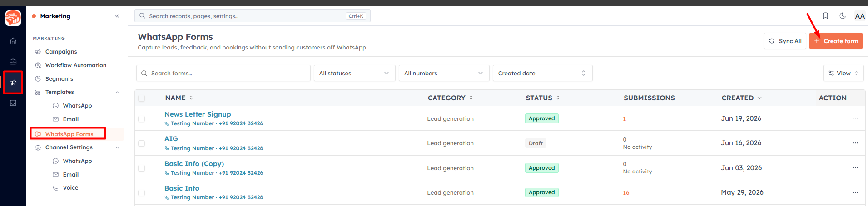Open the AA user avatar menu
Viewport: 868px width, 206px height.
[860, 16]
